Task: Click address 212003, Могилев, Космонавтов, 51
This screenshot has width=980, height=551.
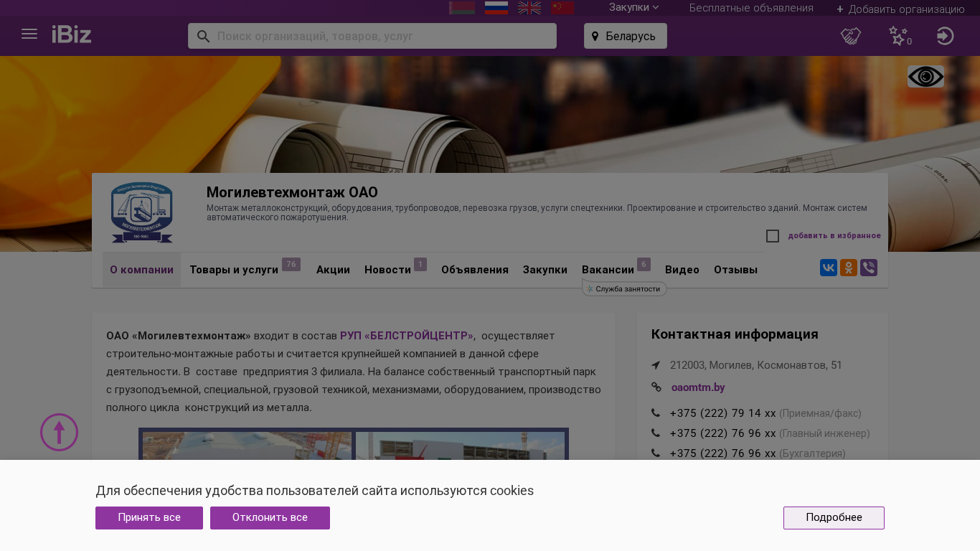Action: tap(756, 365)
